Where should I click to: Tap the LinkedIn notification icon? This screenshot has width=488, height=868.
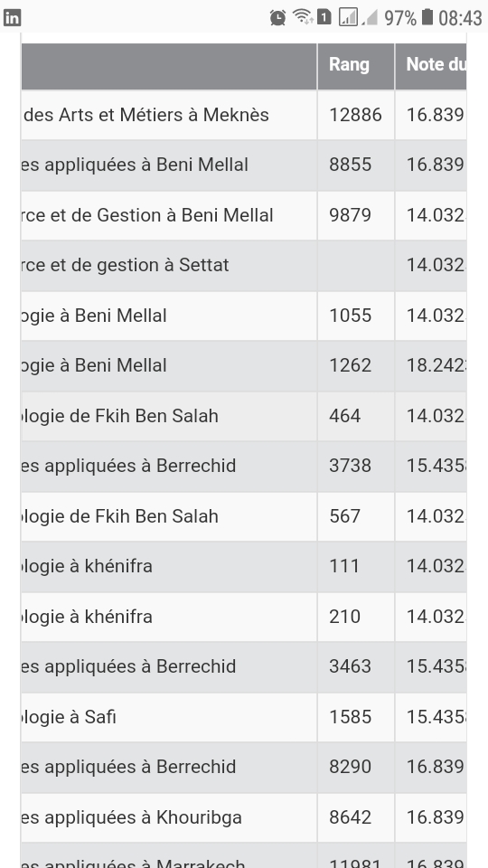click(12, 18)
